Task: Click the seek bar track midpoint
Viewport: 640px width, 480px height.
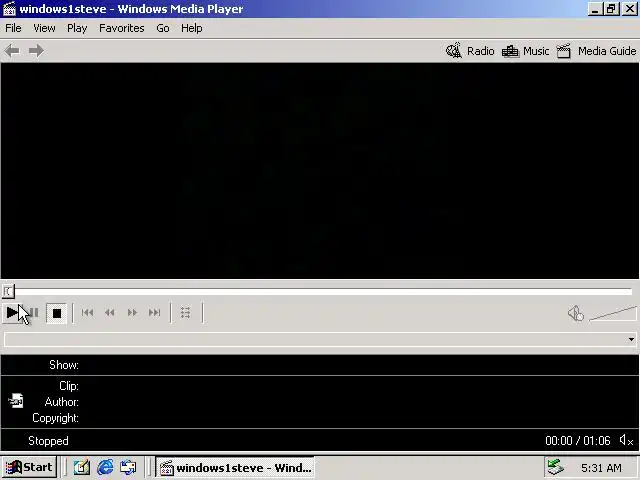Action: tap(322, 291)
